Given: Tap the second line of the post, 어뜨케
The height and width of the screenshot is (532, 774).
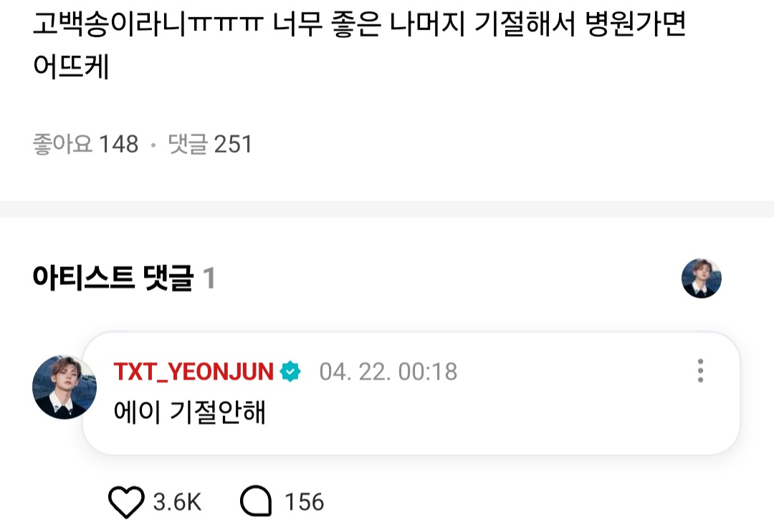Looking at the screenshot, I should click(70, 66).
